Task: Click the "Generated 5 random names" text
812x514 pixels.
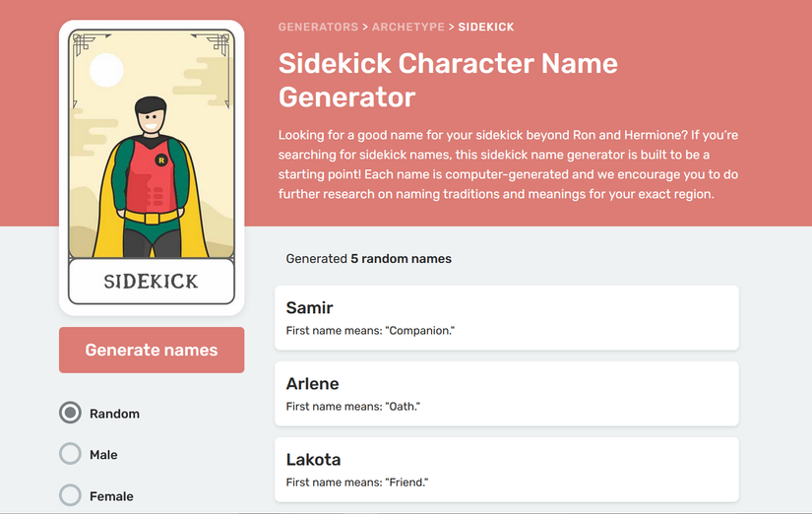Action: tap(368, 259)
